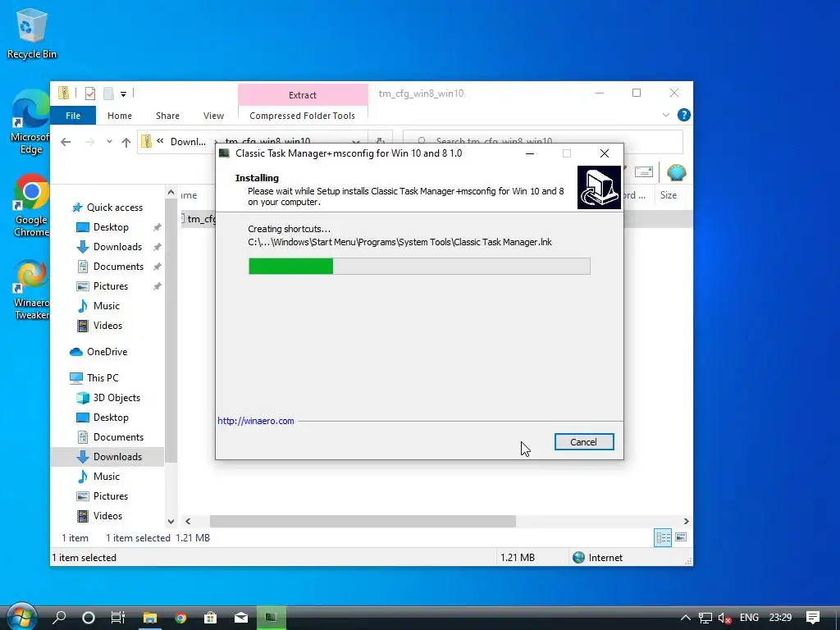Open Winaero Tweaker desktop shortcut
This screenshot has height=630, width=840.
(x=31, y=290)
